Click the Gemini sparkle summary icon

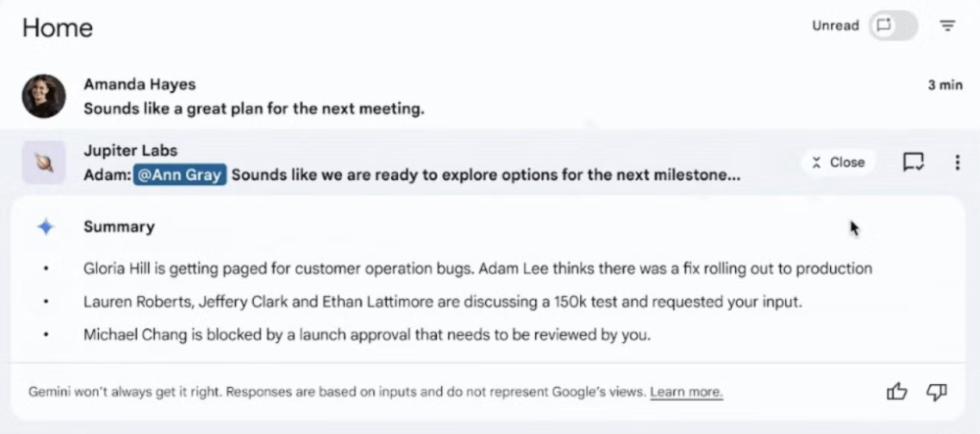click(x=46, y=227)
